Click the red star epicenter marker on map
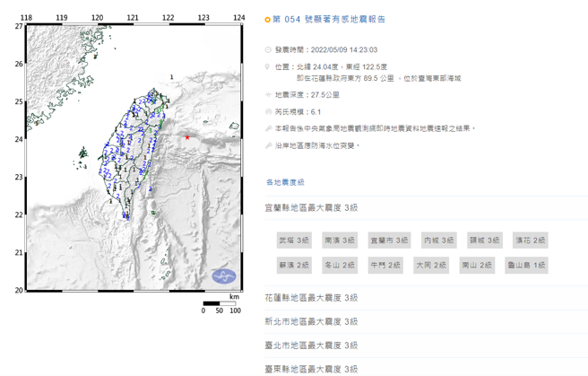 click(x=186, y=137)
